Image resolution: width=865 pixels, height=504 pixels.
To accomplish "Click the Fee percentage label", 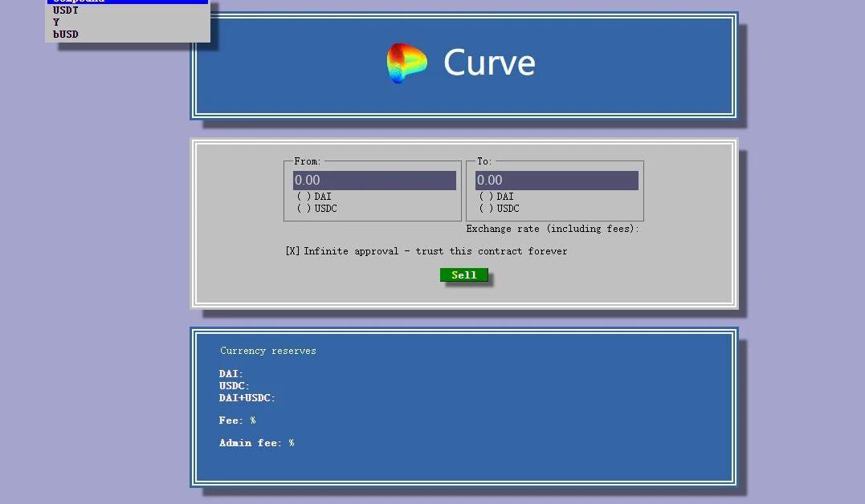I will pos(237,421).
